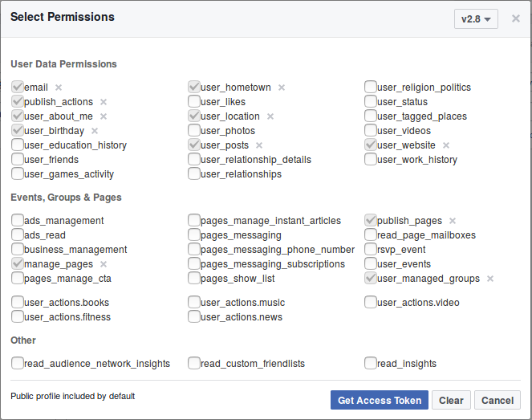Click the x beside user_about_me
The height and width of the screenshot is (420, 532).
tap(103, 116)
